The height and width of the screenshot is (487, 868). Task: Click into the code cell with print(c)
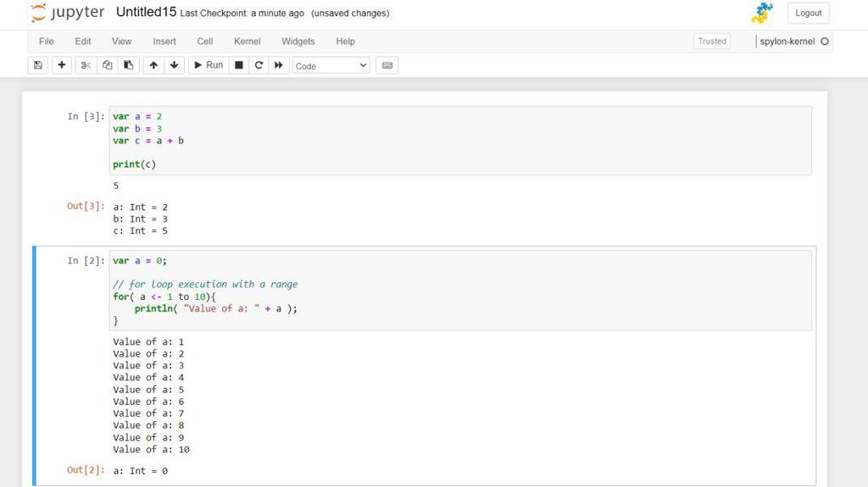pos(460,141)
